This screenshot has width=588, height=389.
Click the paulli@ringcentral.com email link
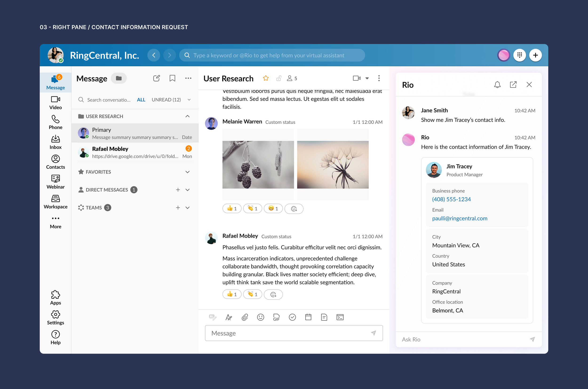tap(459, 218)
